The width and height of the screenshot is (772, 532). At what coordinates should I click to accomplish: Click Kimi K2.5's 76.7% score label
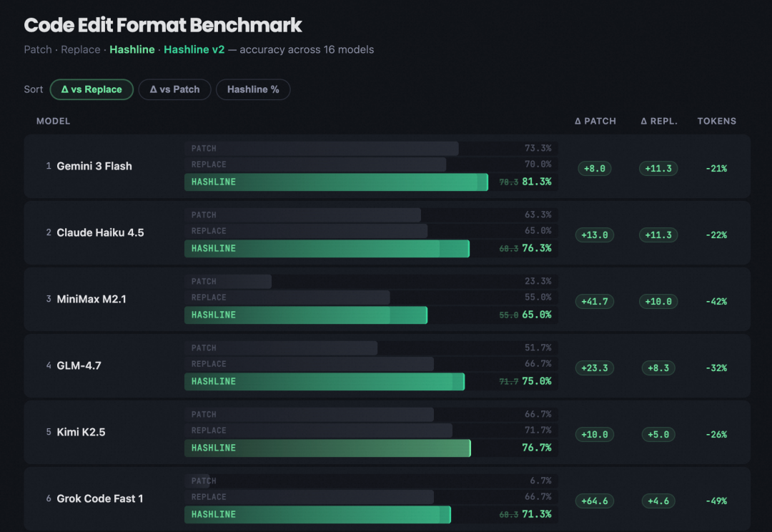[x=536, y=448]
